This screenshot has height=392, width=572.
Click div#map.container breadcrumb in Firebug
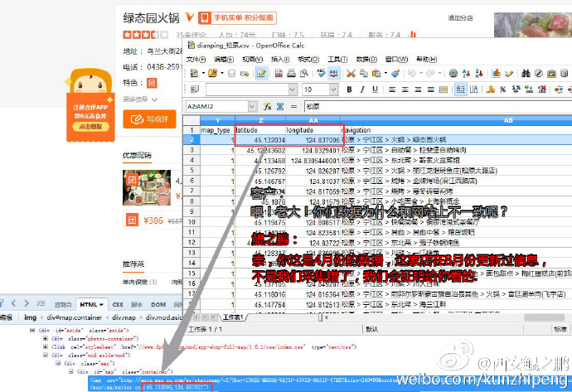pyautogui.click(x=75, y=317)
